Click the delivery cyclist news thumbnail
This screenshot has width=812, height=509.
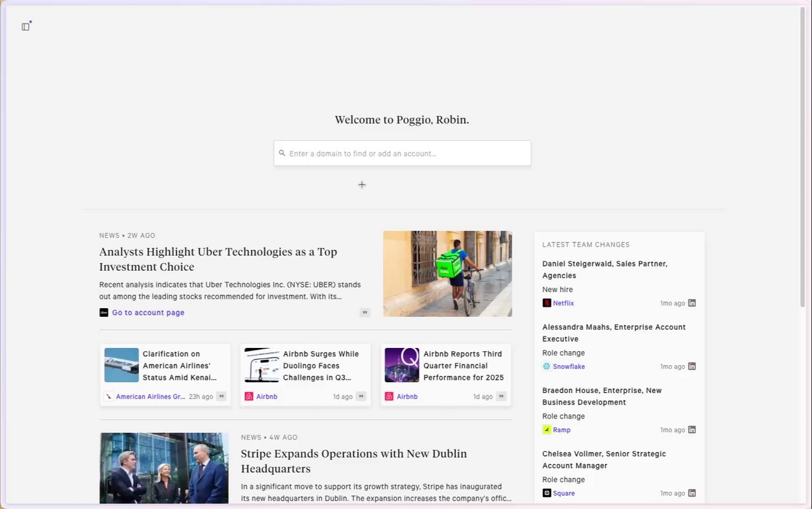pyautogui.click(x=447, y=274)
